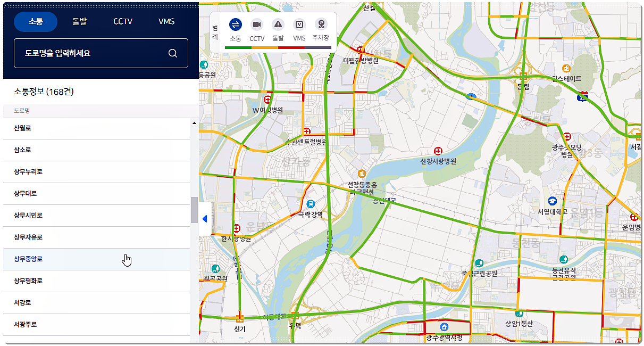Click the search magnifier icon
Viewport: 644px width, 346px height.
(173, 53)
